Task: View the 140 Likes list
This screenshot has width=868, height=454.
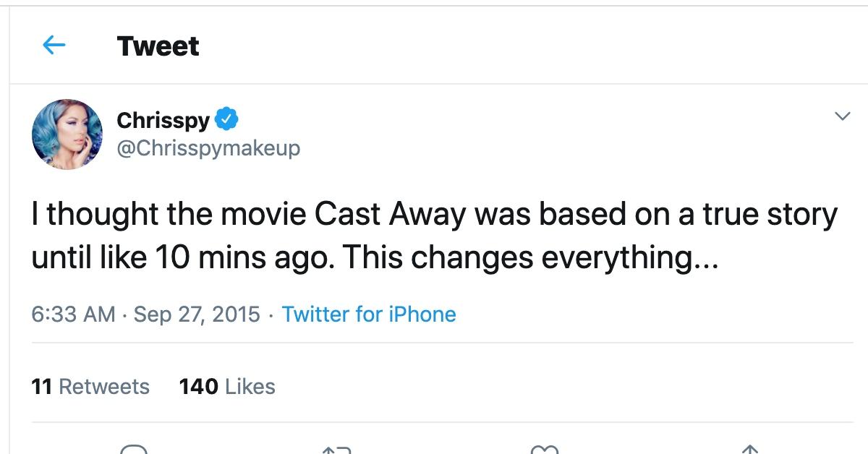Action: [x=227, y=387]
